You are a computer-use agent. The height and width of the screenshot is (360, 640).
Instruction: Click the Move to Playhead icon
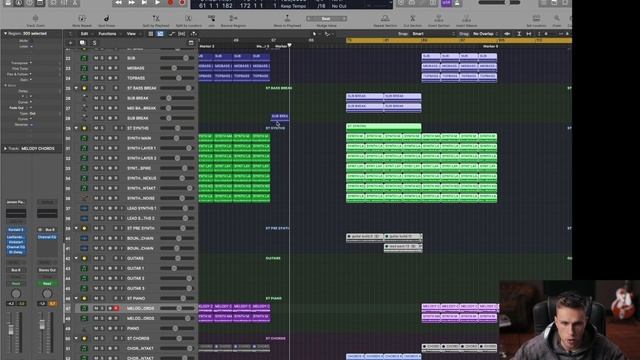coord(287,19)
